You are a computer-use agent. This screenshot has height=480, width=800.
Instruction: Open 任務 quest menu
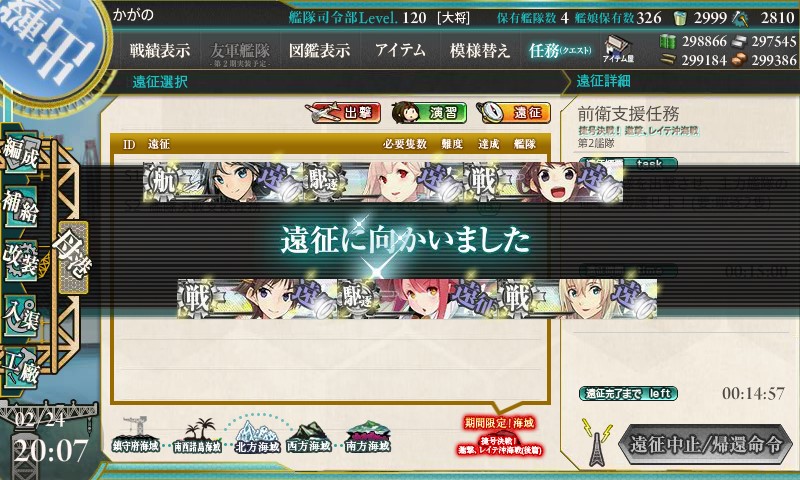tap(560, 50)
